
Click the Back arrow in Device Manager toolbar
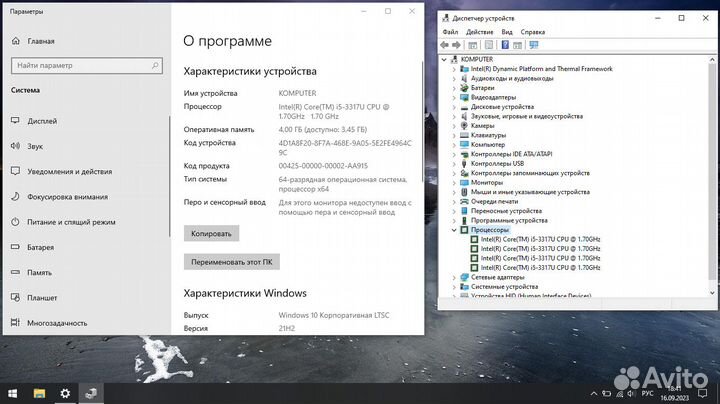[444, 45]
